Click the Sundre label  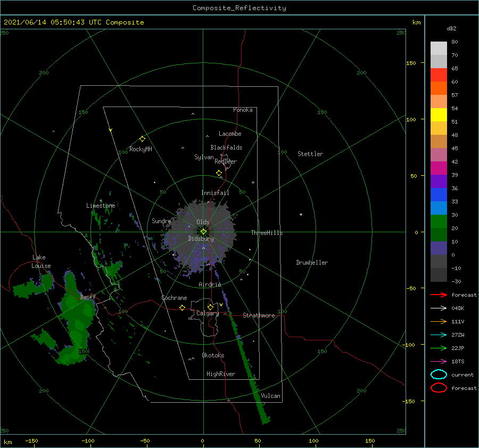(161, 221)
